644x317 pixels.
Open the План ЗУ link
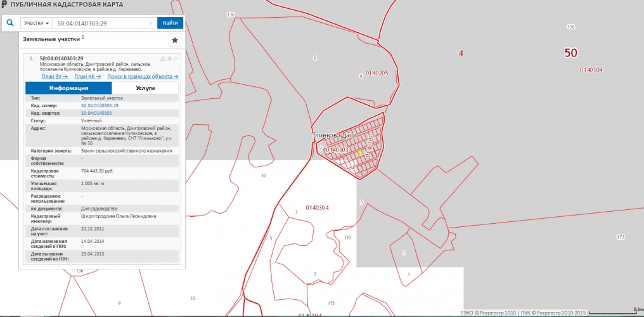pos(55,76)
